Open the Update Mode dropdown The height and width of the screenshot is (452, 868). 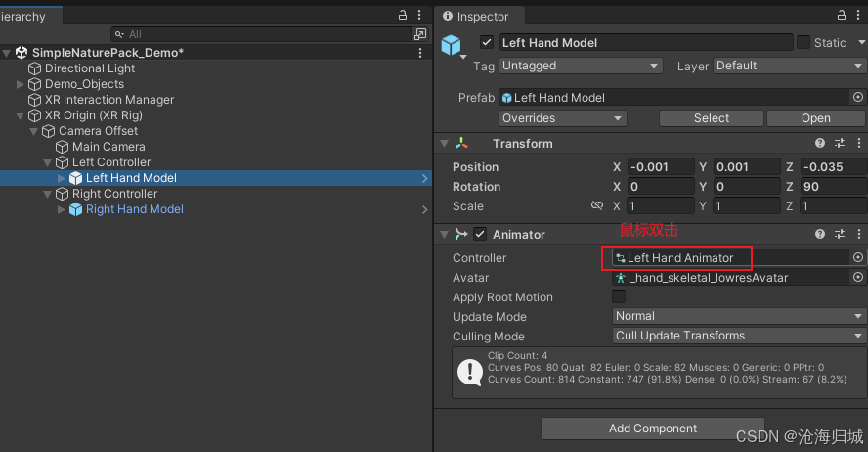(x=739, y=316)
